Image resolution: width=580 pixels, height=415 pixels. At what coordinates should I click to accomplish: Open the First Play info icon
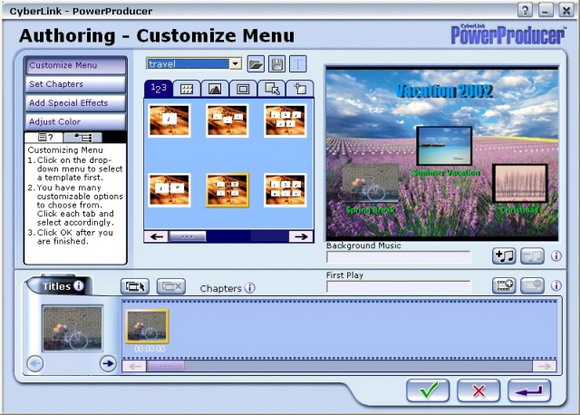(556, 286)
